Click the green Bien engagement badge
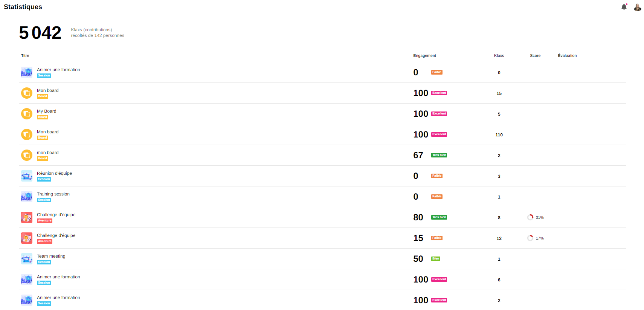This screenshot has width=644, height=310. [x=436, y=259]
